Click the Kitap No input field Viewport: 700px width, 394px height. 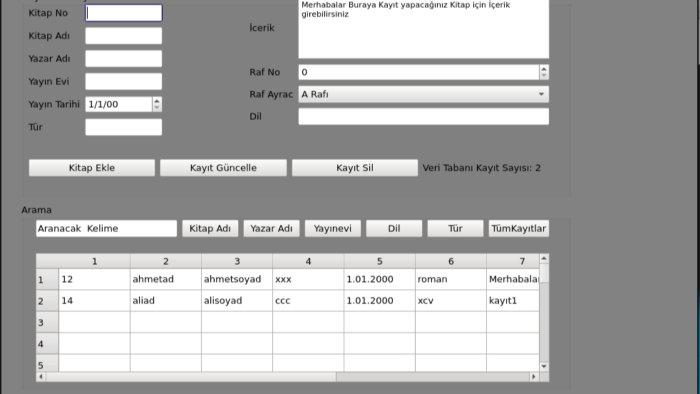[124, 13]
